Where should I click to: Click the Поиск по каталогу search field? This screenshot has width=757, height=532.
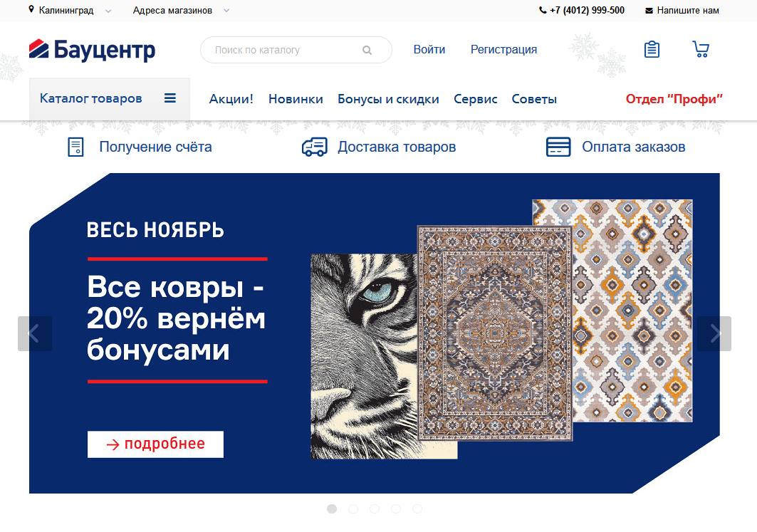tap(296, 50)
